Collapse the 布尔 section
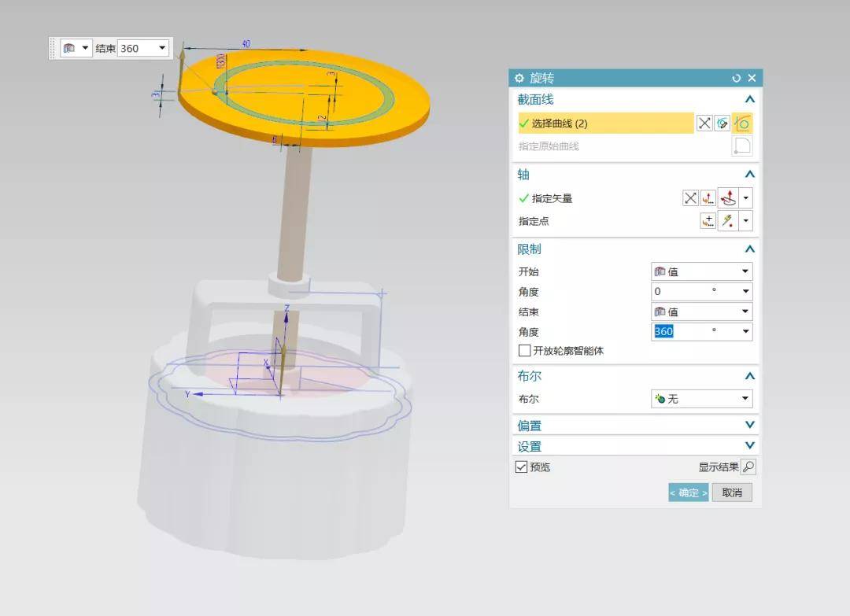 tap(750, 376)
